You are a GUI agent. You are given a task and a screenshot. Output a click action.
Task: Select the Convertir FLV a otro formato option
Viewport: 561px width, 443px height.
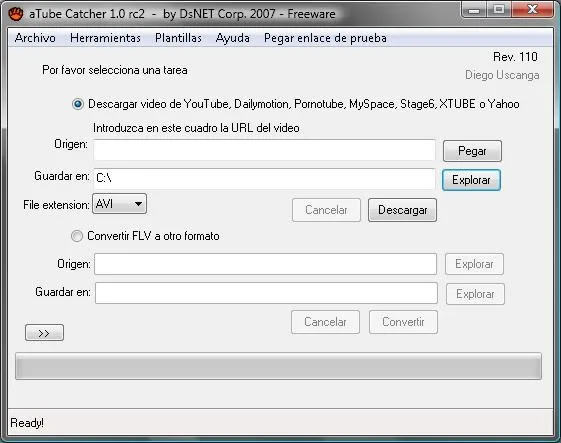77,236
